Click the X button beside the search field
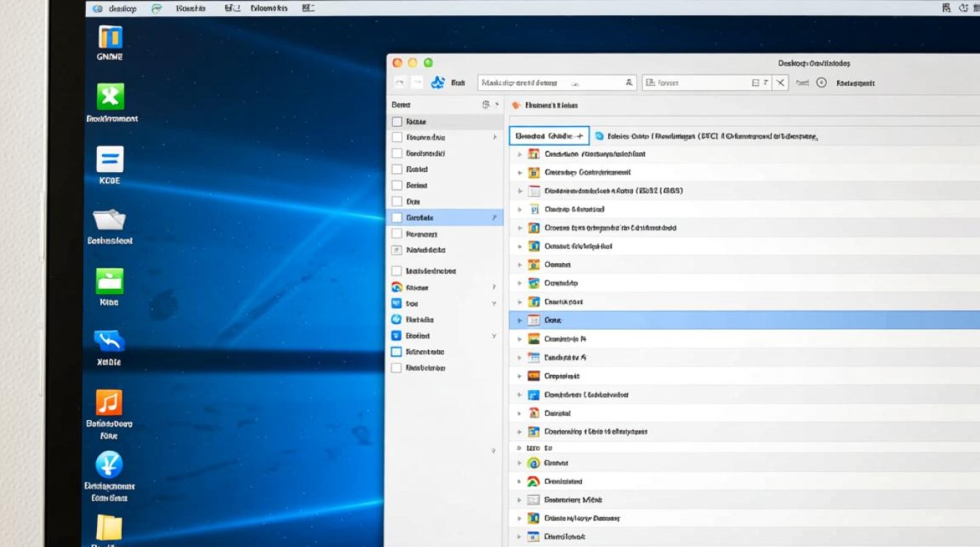This screenshot has width=980, height=547. pos(781,83)
